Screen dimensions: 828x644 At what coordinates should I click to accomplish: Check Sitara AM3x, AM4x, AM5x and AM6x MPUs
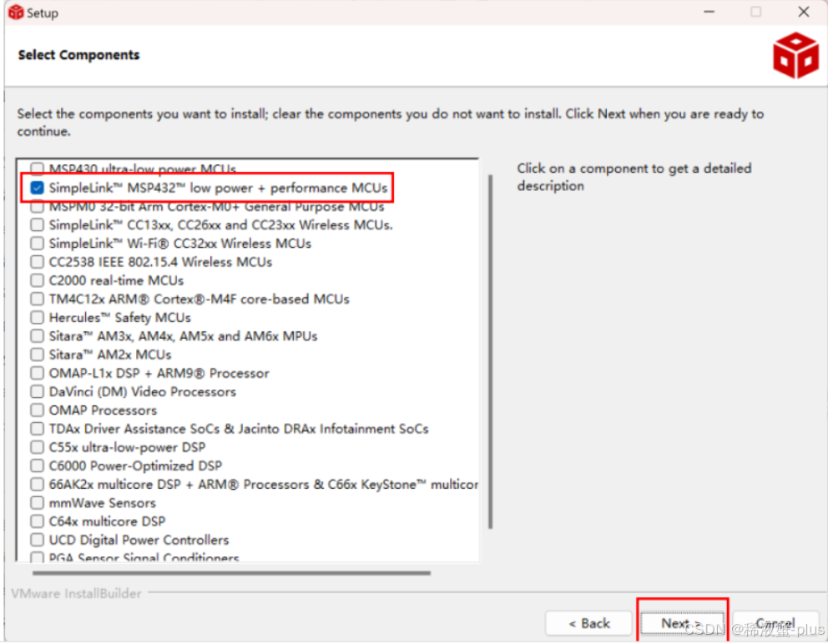(37, 335)
